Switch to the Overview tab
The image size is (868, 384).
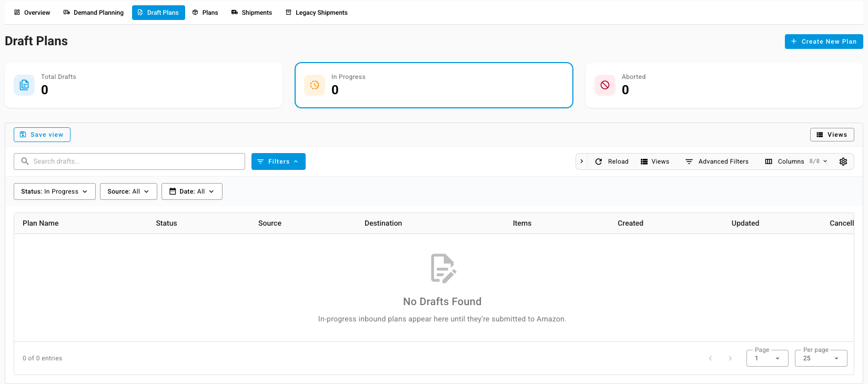(32, 13)
